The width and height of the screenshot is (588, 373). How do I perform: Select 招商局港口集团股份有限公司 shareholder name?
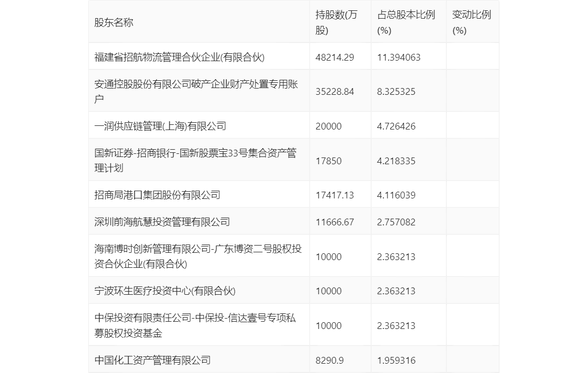click(157, 195)
